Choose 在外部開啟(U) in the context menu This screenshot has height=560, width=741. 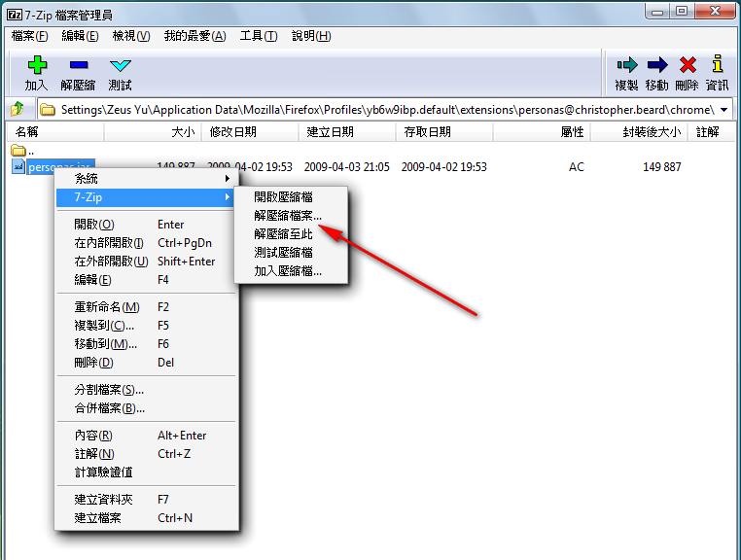(146, 262)
